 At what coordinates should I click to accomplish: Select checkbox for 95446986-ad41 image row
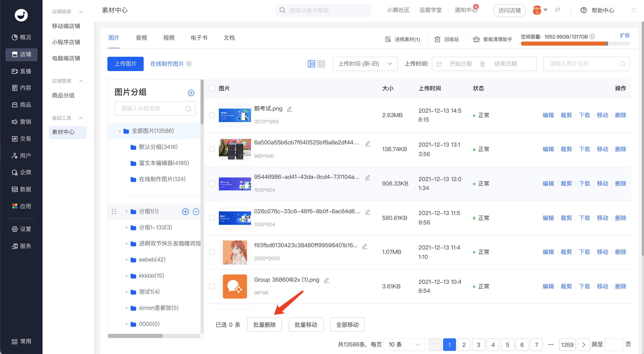tap(212, 183)
